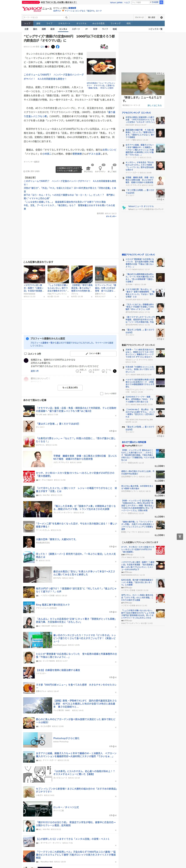The height and width of the screenshot is (868, 186).
Task: Open the IT category
Action: (86, 29)
